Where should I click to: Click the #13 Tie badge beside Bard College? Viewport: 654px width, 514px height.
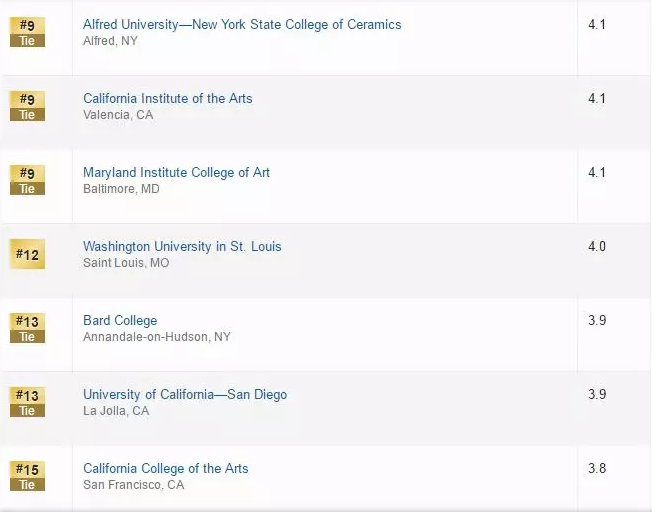[27, 328]
